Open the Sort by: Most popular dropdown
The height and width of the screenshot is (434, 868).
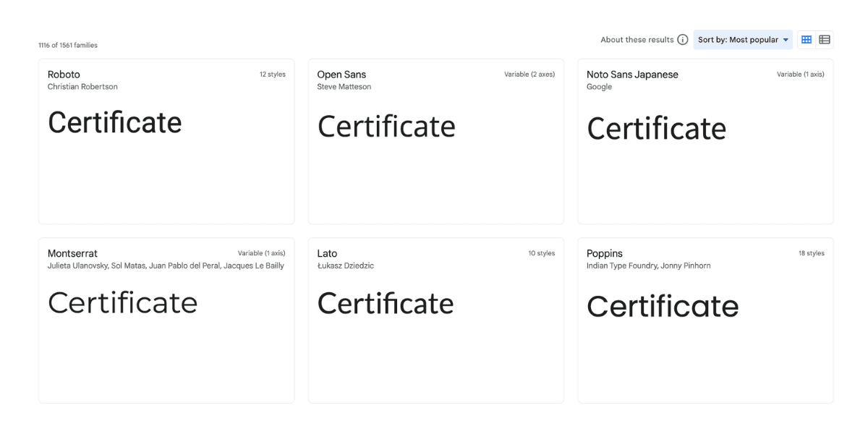point(743,40)
